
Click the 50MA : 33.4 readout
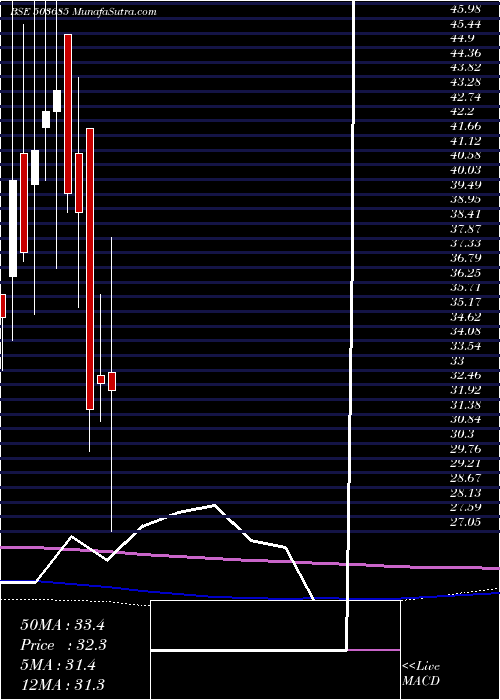point(62,625)
